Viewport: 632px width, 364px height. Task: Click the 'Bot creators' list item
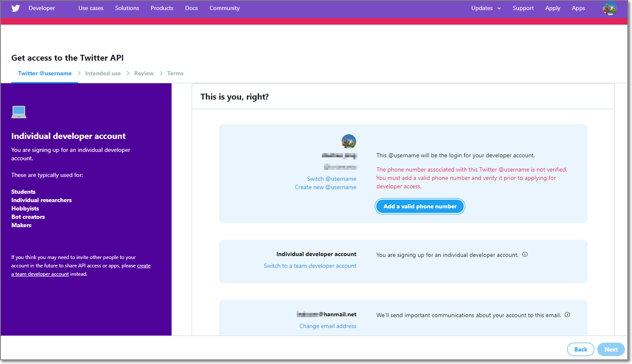click(x=28, y=217)
